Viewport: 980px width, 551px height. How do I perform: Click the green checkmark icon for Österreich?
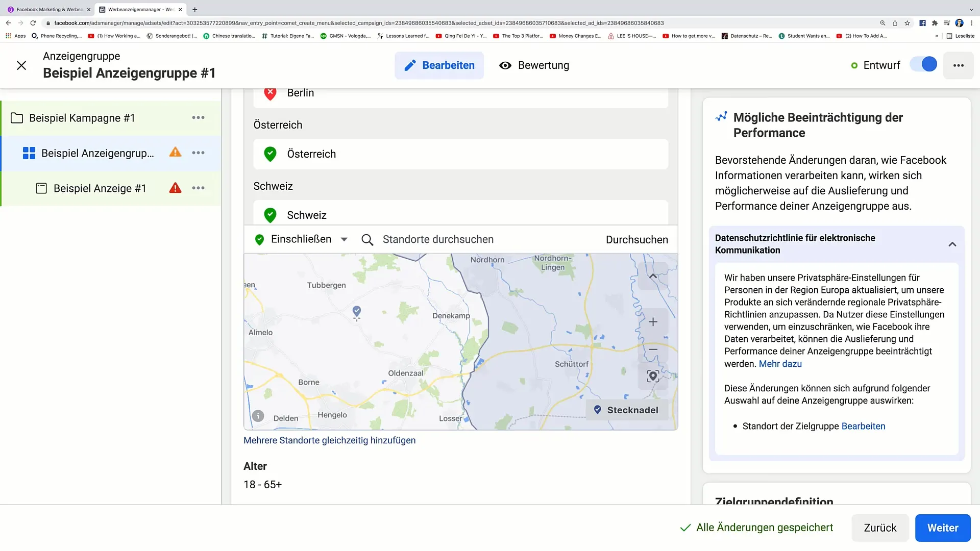tap(270, 154)
